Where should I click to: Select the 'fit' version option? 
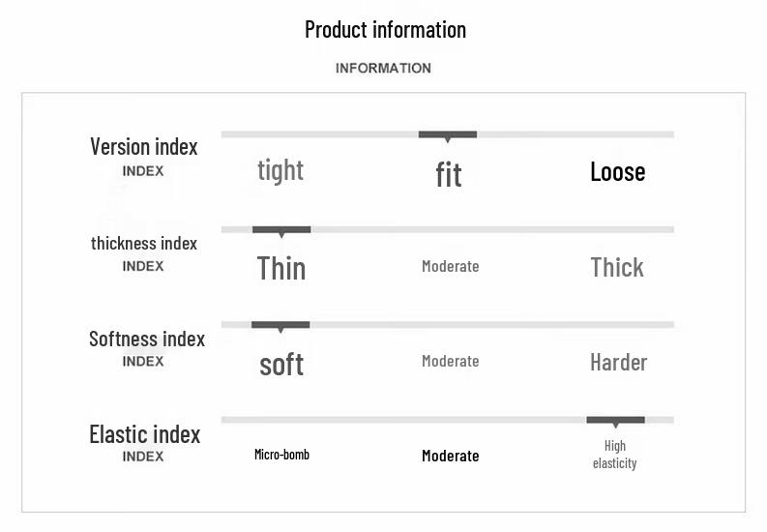449,175
